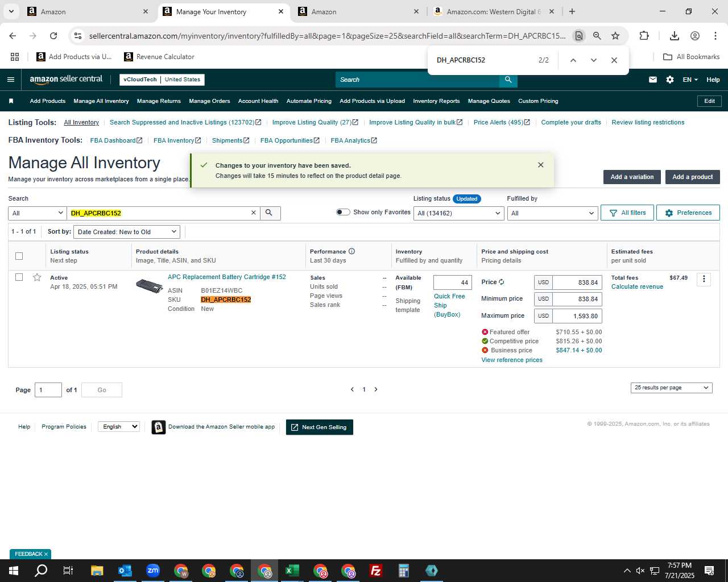Click the page number input field

pos(48,390)
